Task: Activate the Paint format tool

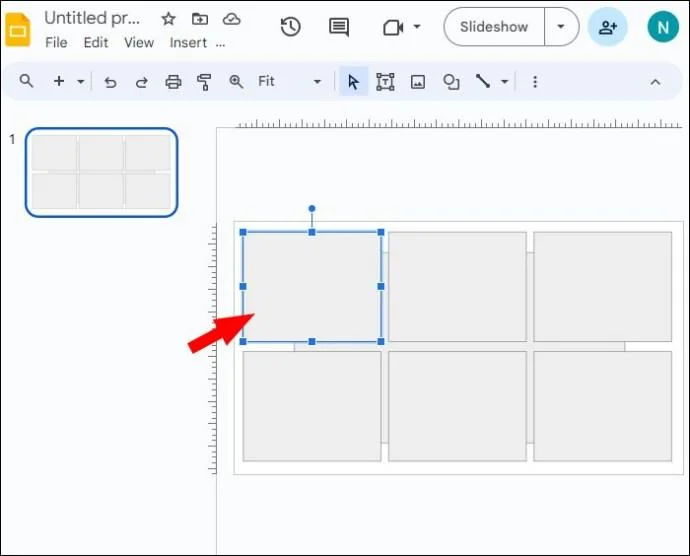Action: (x=204, y=82)
